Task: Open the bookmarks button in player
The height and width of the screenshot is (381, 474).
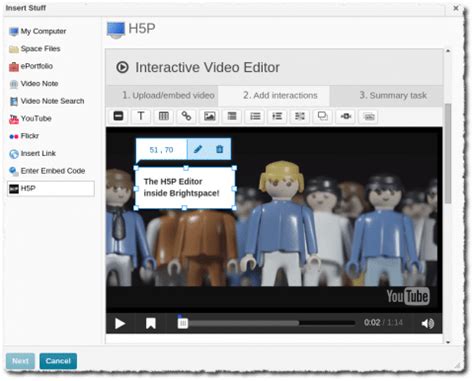Action: (x=151, y=323)
